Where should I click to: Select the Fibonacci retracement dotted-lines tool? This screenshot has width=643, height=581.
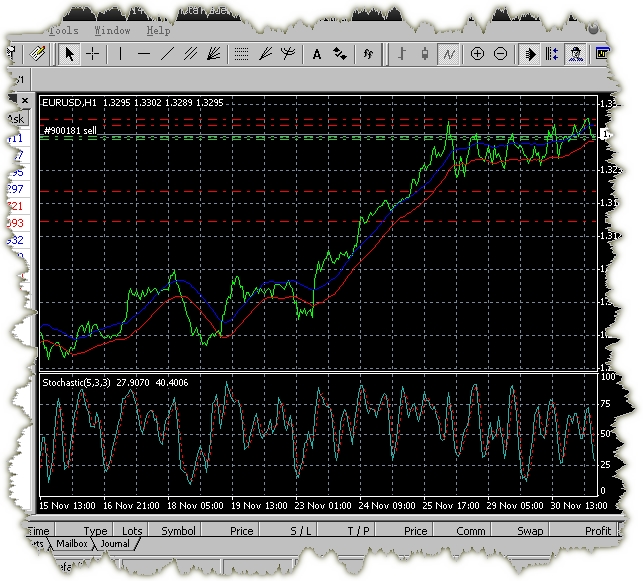coord(241,54)
